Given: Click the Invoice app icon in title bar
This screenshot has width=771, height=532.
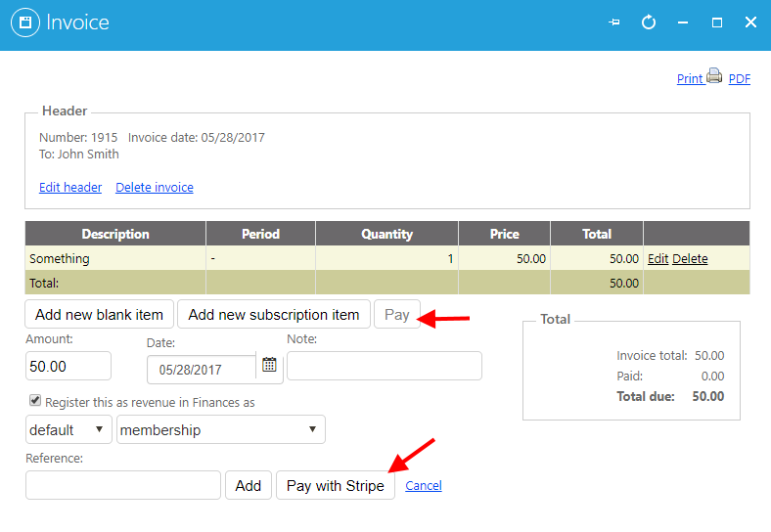Looking at the screenshot, I should pyautogui.click(x=25, y=22).
